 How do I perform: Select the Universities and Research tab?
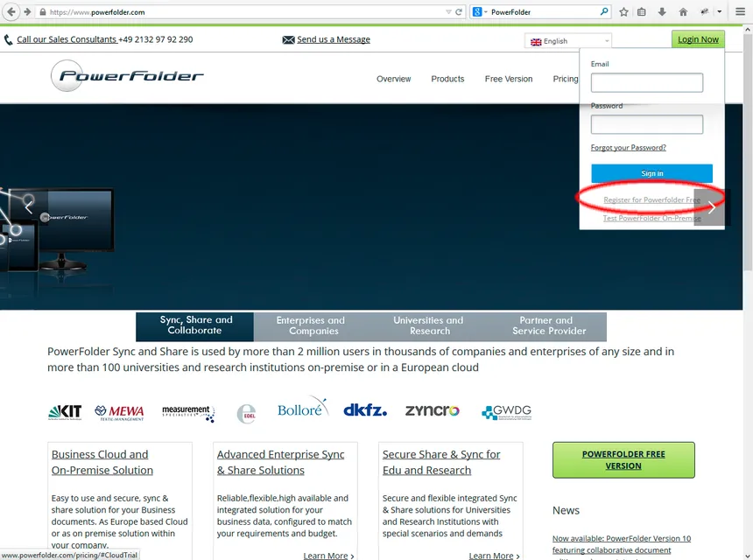(x=430, y=326)
